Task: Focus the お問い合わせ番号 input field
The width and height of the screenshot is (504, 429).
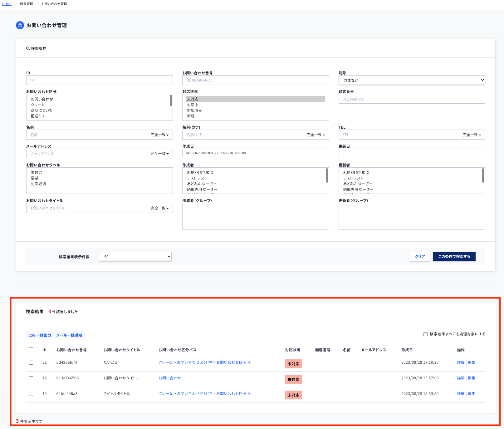Action: click(256, 80)
